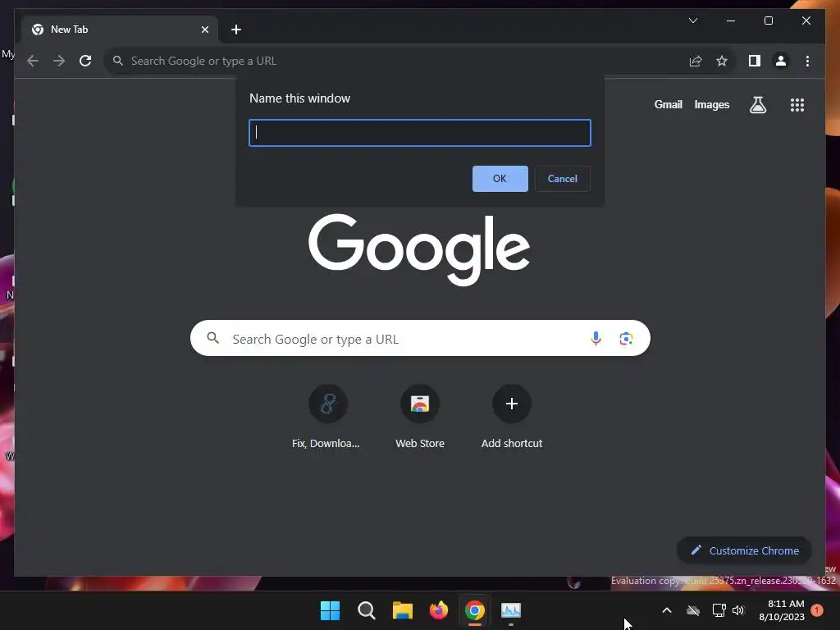Start voice search with microphone

(x=596, y=339)
